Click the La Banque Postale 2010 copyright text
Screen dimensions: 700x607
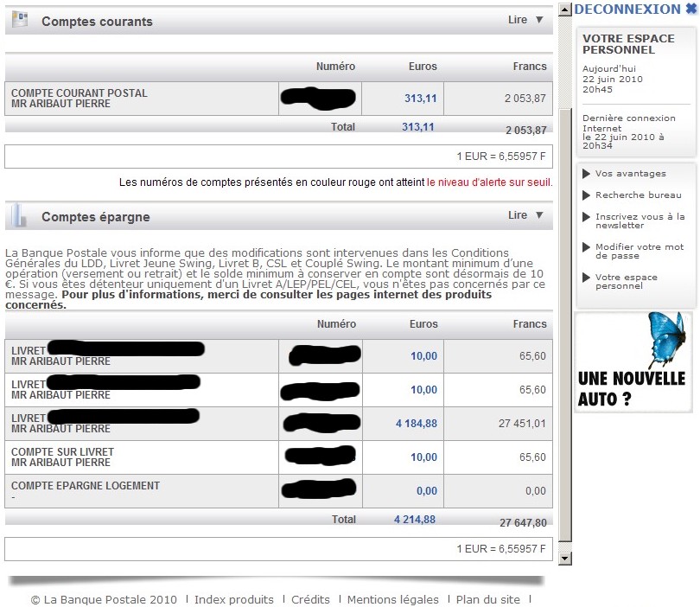point(104,599)
